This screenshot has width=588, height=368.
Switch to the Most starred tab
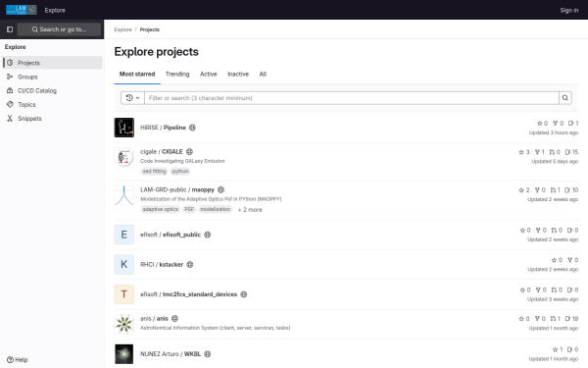(x=137, y=74)
